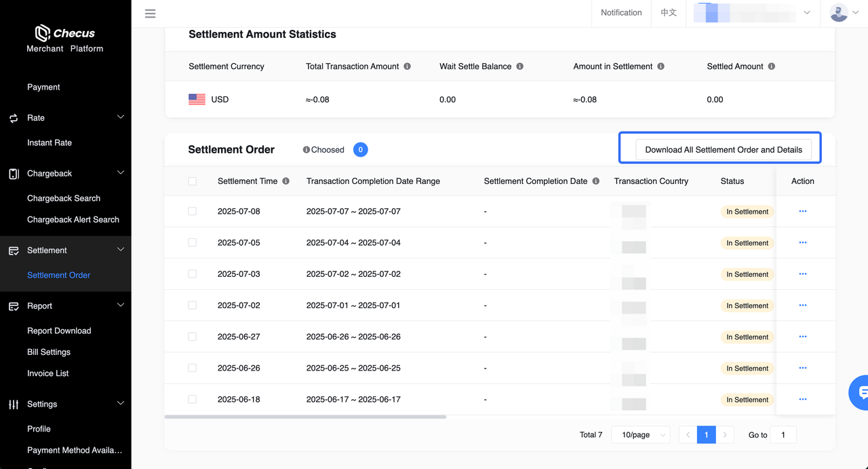Open Chargeback Alert Search in the sidebar
This screenshot has height=469, width=868.
click(x=73, y=220)
